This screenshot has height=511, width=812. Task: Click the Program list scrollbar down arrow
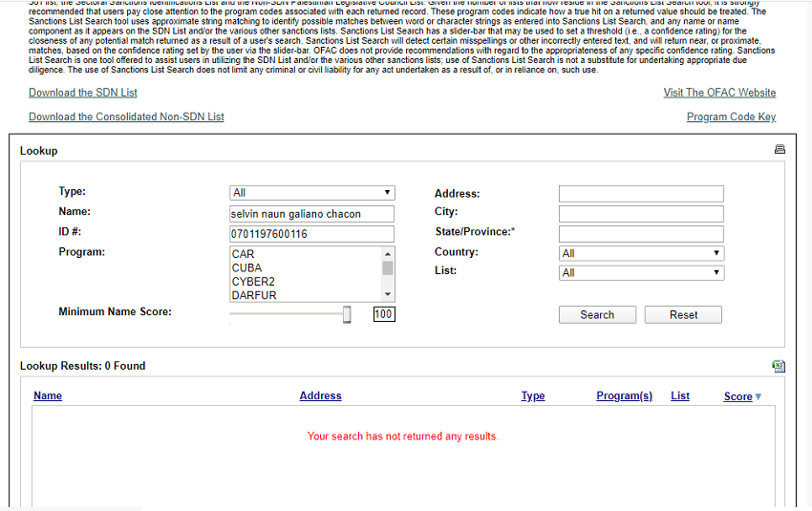click(388, 295)
